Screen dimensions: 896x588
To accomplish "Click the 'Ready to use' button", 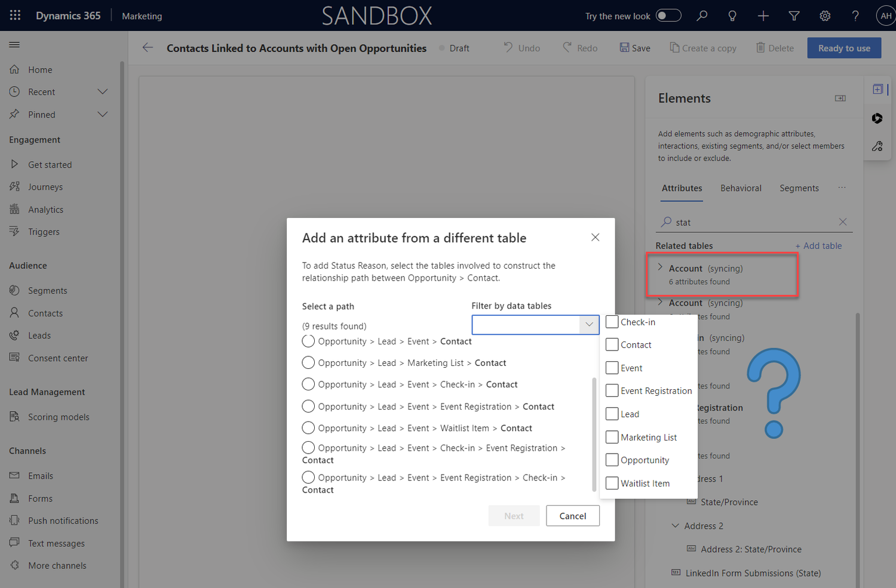I will 844,48.
